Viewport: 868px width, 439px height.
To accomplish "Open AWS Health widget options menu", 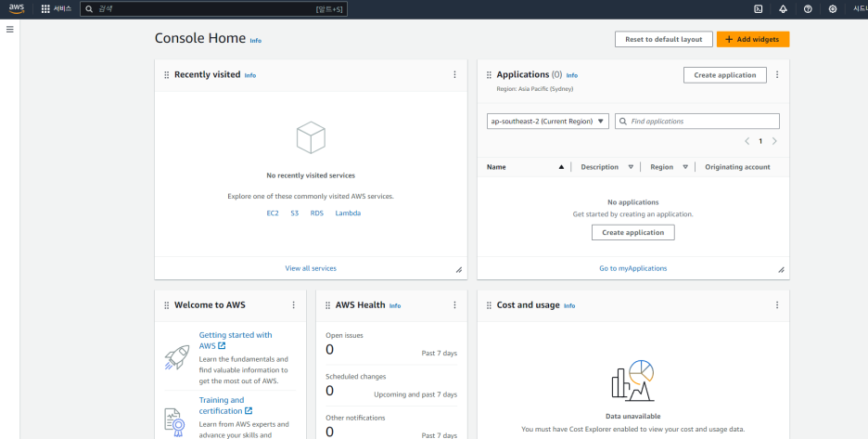I will tap(454, 304).
